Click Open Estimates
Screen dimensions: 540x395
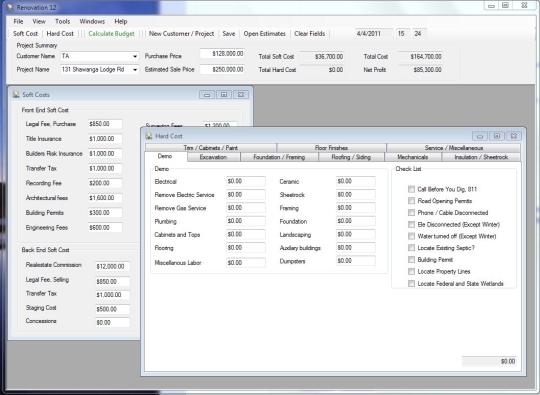tap(264, 34)
